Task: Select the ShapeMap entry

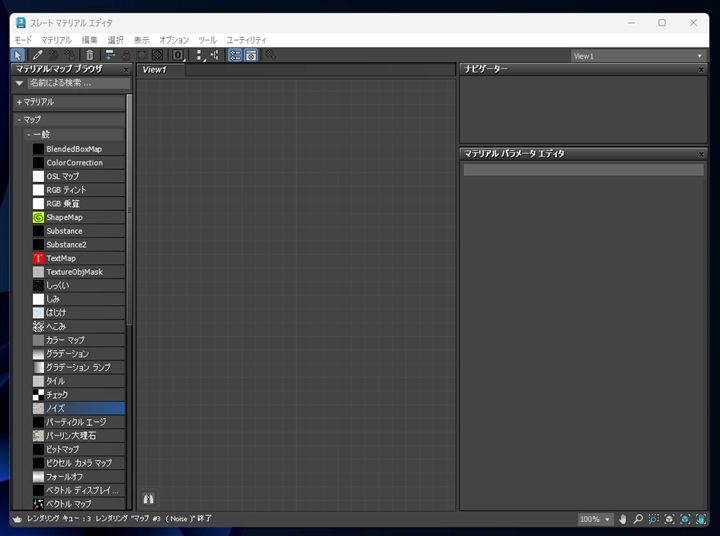Action: tap(79, 217)
